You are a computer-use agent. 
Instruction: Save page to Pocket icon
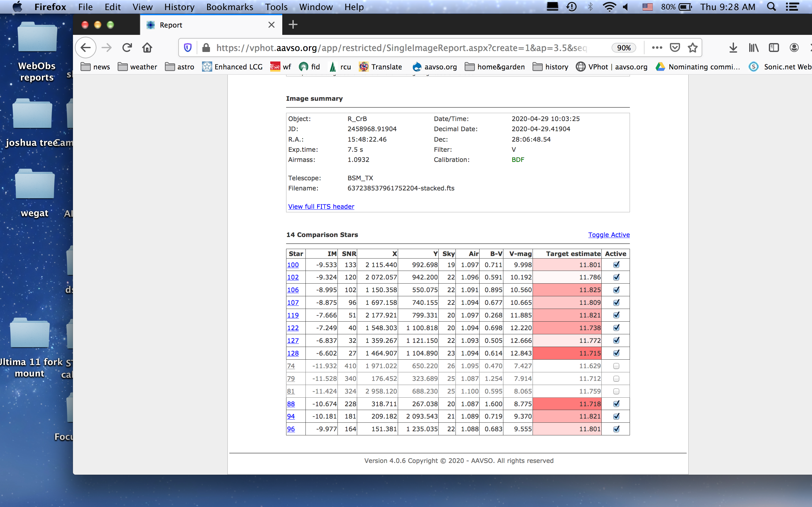coord(674,48)
